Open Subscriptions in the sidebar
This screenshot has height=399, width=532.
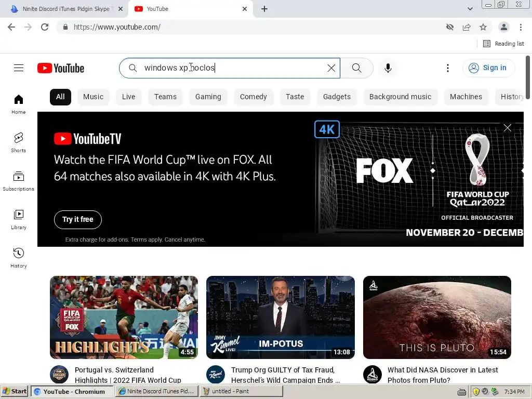[x=19, y=181]
